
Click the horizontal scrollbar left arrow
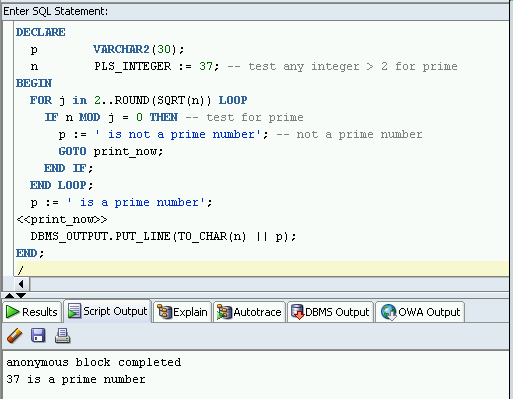coord(22,284)
